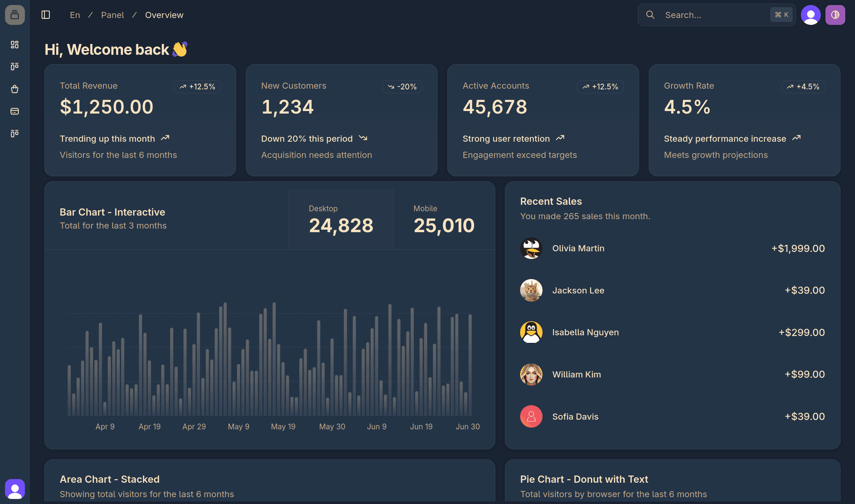Click the magnifier search icon
Viewport: 855px width, 504px height.
650,15
